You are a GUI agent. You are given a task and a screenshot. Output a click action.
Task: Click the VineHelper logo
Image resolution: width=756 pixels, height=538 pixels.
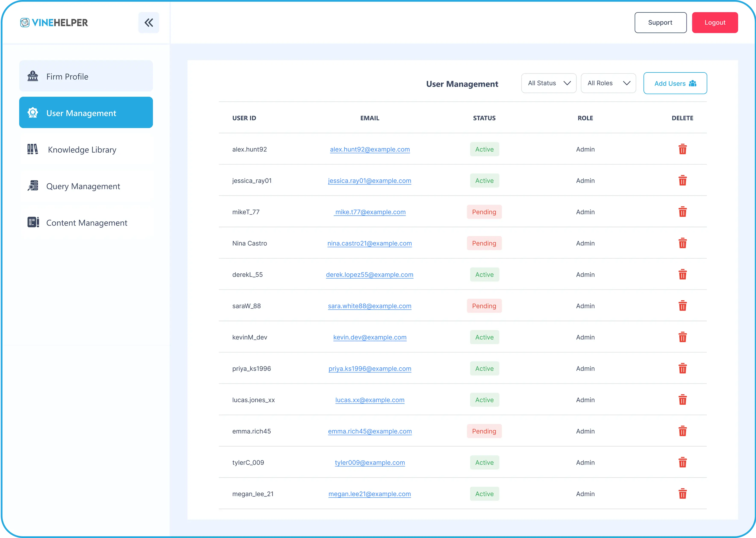(x=54, y=23)
